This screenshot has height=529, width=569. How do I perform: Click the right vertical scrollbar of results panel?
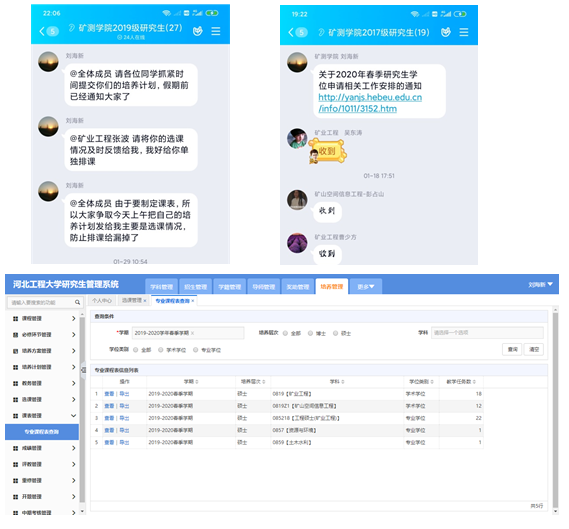click(x=555, y=410)
